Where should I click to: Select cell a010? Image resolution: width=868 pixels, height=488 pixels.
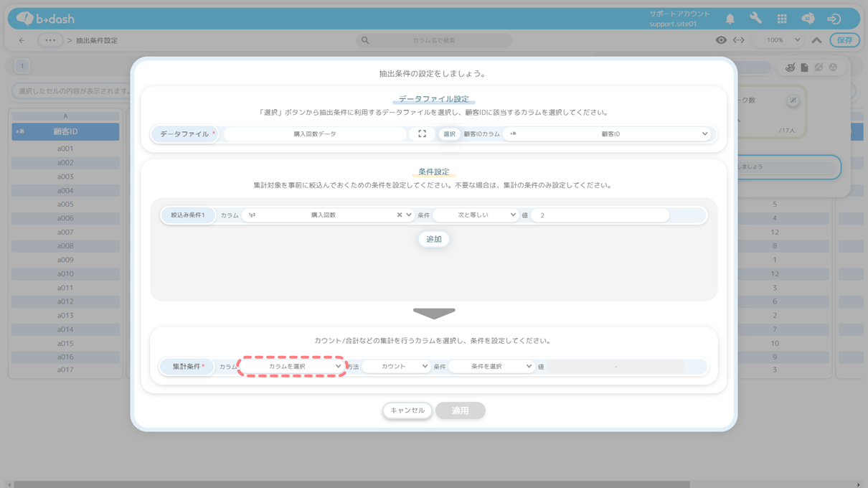click(x=65, y=273)
